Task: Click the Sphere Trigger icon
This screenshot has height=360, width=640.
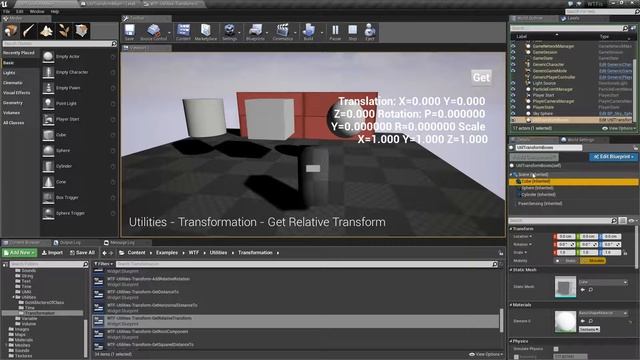Action: tap(48, 213)
